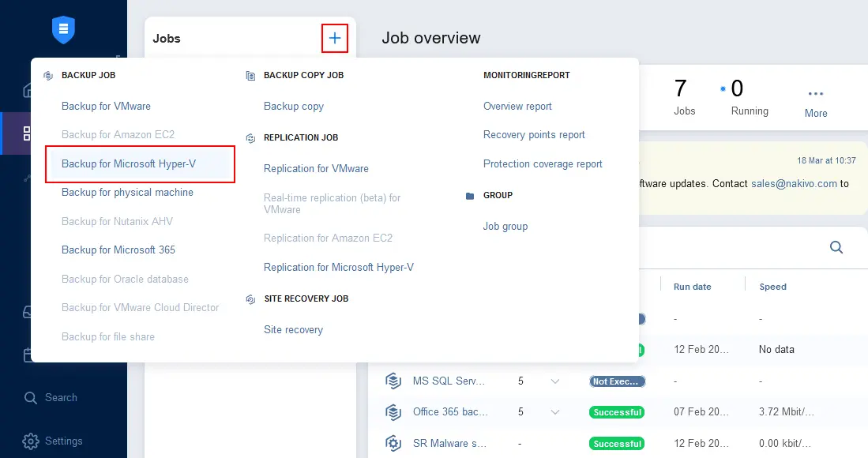Select Backup copy option

(x=293, y=106)
